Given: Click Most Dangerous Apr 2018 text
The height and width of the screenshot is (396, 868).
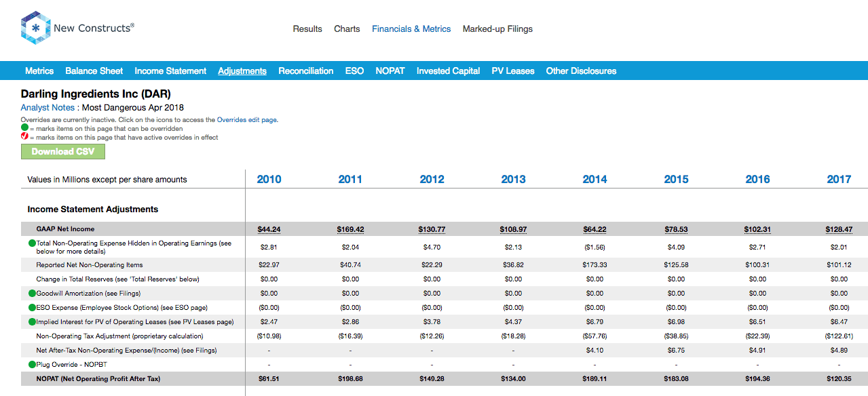Looking at the screenshot, I should 133,107.
